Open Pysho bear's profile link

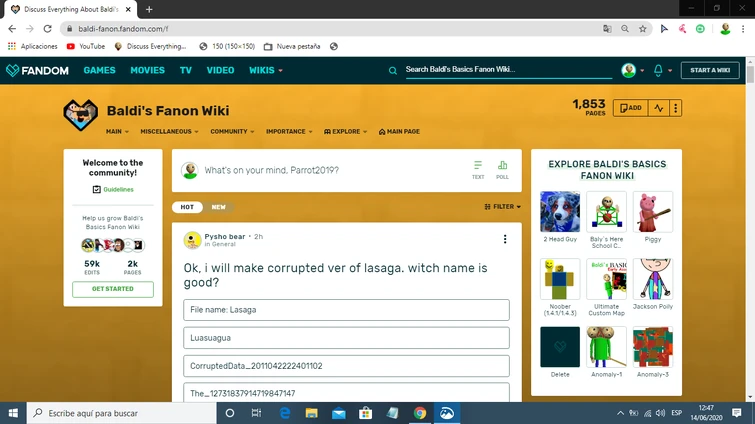tap(224, 236)
